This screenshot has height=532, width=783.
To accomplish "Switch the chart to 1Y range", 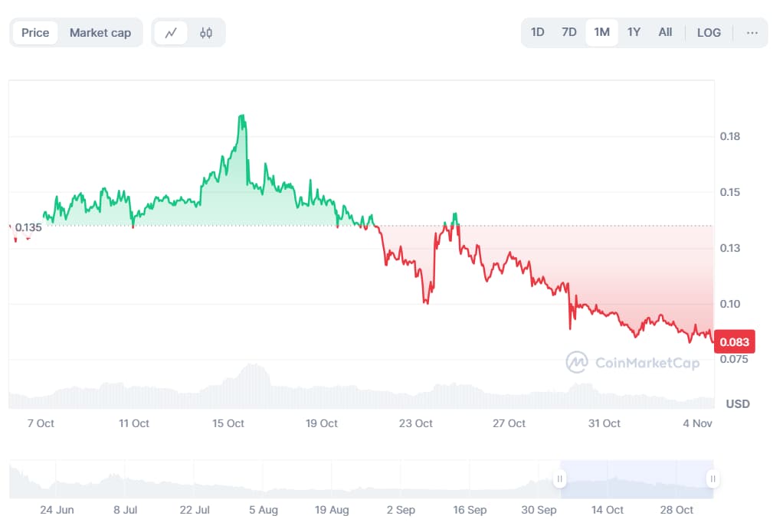I will point(634,33).
